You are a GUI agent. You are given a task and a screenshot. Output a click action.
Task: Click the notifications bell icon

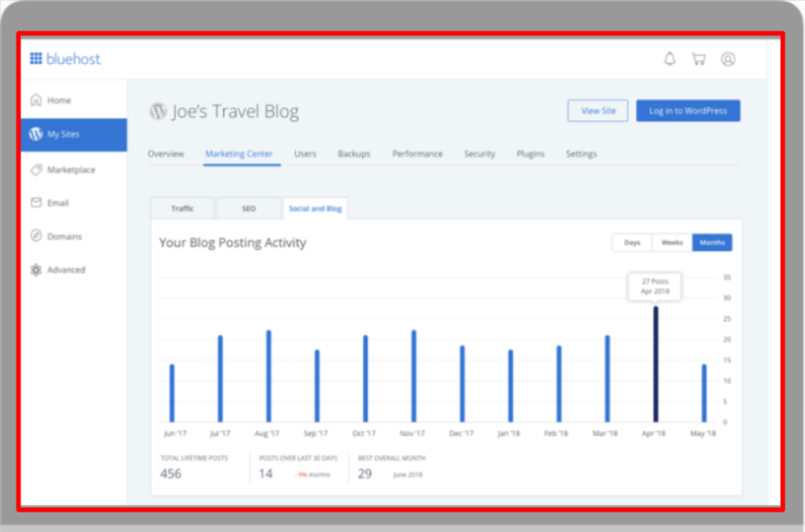click(670, 59)
